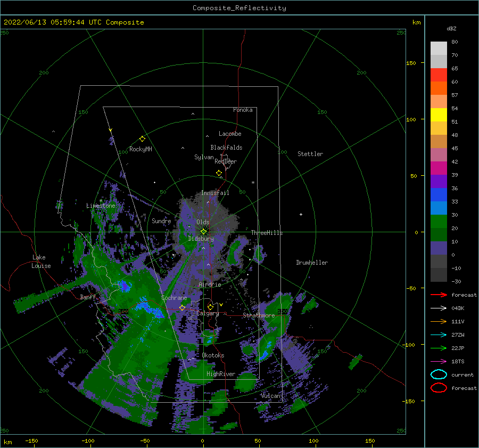Click the Banff label
The height and width of the screenshot is (448, 479).
coord(88,297)
